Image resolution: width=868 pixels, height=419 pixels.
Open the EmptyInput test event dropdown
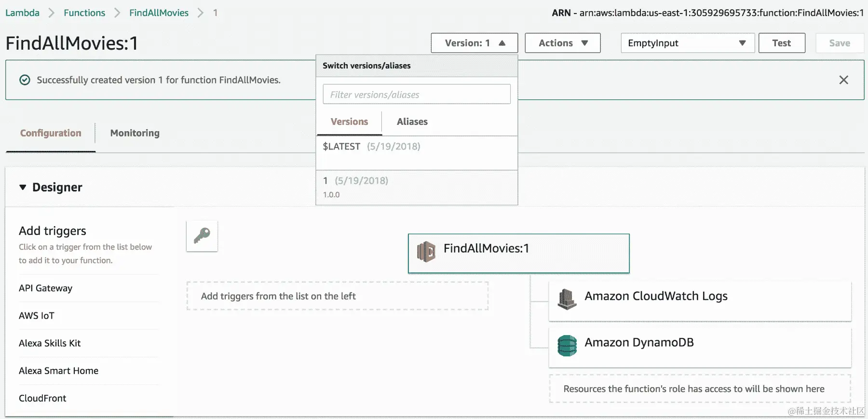pos(688,43)
